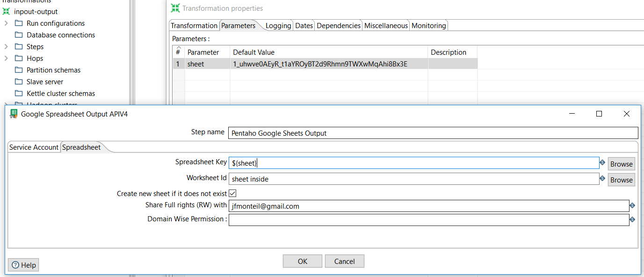Select Kettle cluster schemas tree item
644x277 pixels.
coord(61,93)
